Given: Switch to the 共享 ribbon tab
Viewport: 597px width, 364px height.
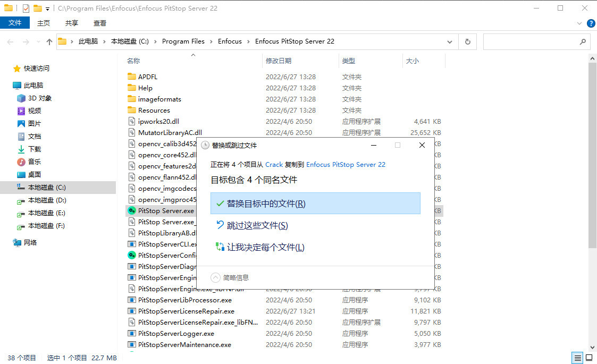Looking at the screenshot, I should 72,23.
